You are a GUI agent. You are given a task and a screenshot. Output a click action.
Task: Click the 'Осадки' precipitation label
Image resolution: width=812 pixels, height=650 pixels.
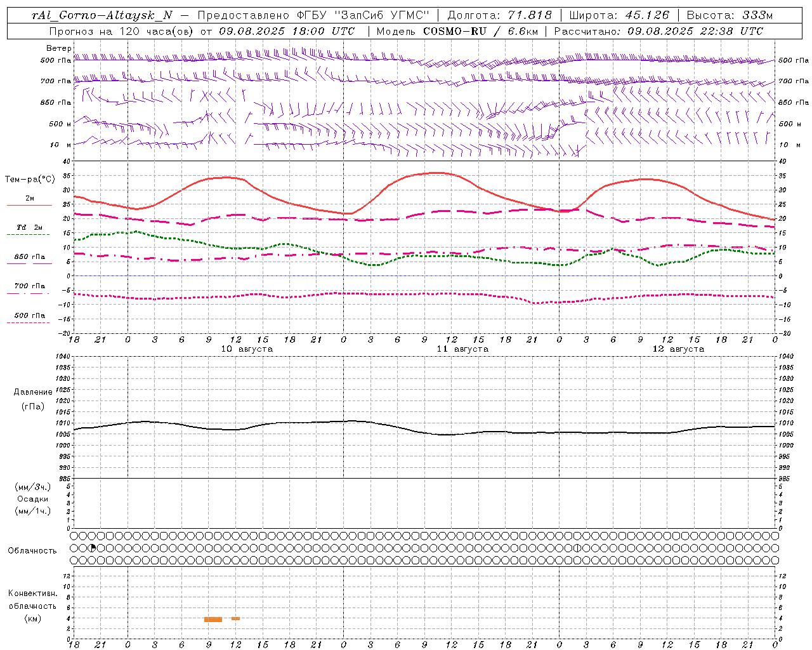point(33,499)
